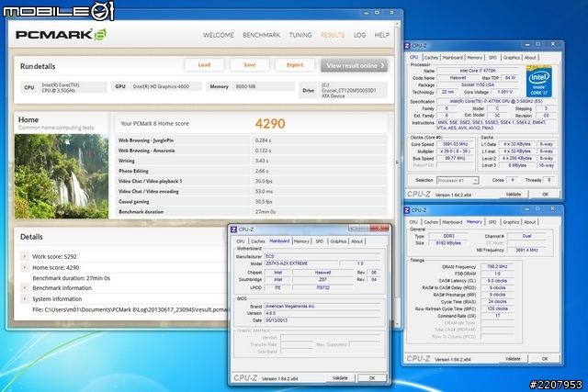
Task: Close the Mainboard CPU-Z window
Action: click(379, 228)
